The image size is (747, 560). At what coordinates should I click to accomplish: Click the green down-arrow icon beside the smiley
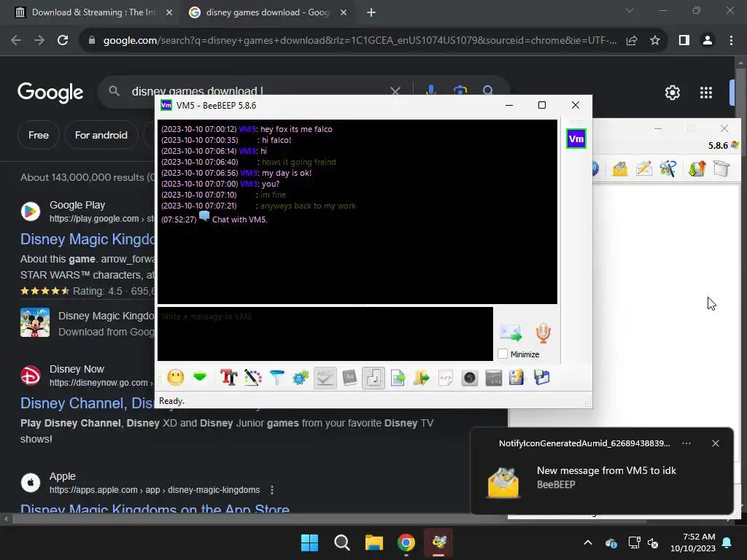click(x=200, y=378)
